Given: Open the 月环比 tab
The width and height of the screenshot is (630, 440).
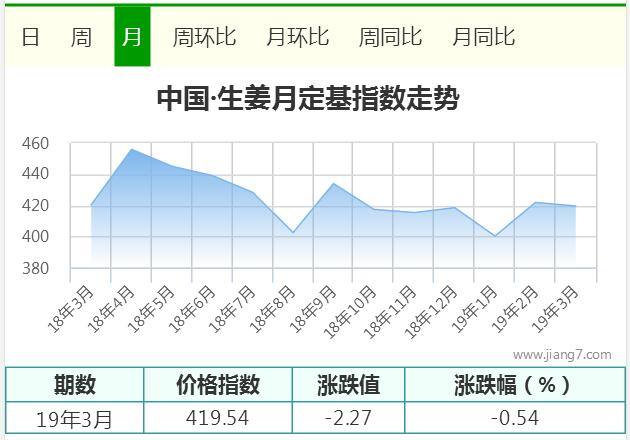Looking at the screenshot, I should click(298, 37).
